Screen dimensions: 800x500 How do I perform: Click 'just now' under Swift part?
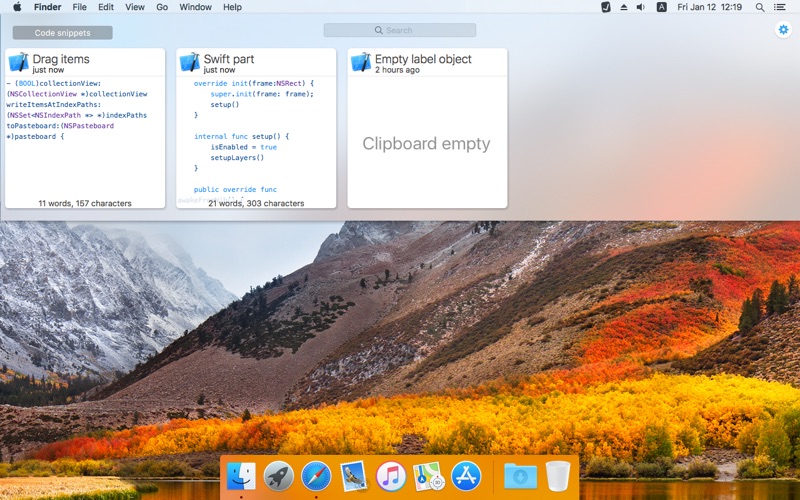[x=219, y=70]
